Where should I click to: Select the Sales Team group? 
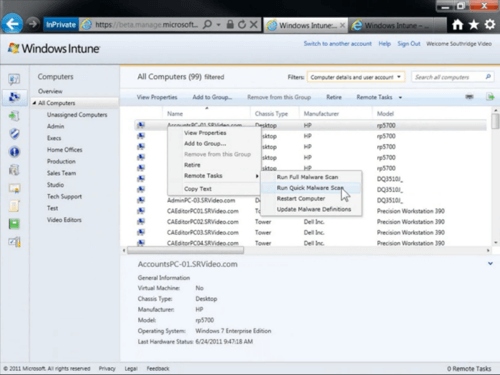[x=61, y=173]
